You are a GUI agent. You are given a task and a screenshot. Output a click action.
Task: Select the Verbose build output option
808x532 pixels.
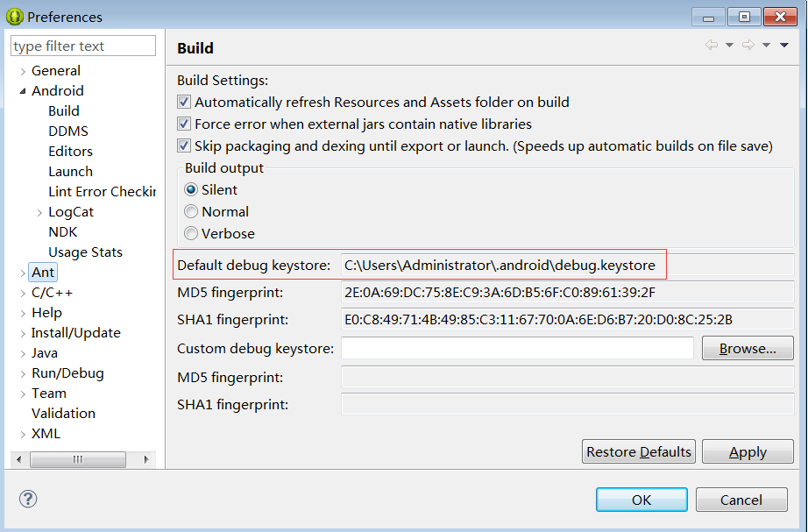[191, 233]
